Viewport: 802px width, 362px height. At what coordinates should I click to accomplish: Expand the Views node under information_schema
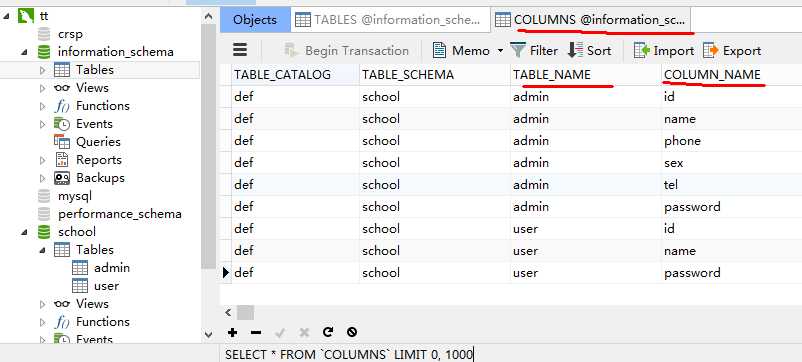pos(43,88)
